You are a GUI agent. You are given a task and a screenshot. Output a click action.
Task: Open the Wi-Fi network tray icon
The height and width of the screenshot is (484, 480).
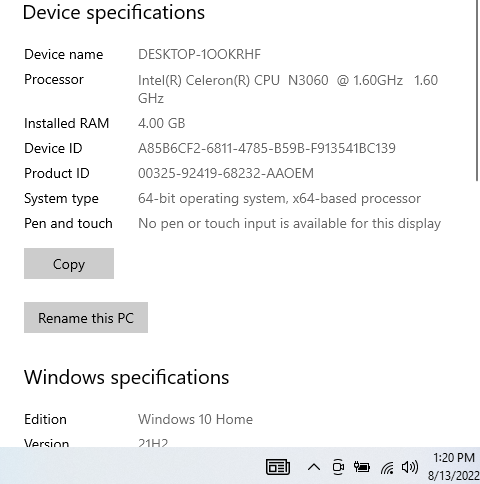tap(387, 467)
